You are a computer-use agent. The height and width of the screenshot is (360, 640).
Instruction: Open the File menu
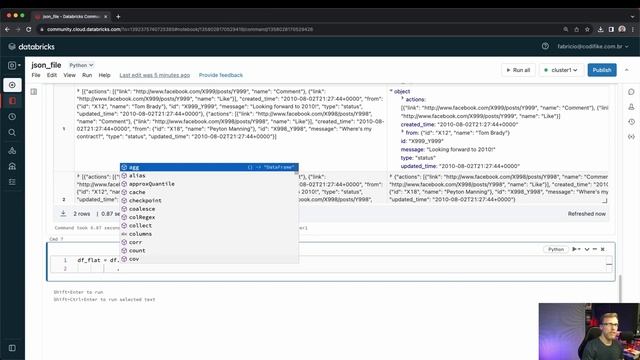click(36, 75)
